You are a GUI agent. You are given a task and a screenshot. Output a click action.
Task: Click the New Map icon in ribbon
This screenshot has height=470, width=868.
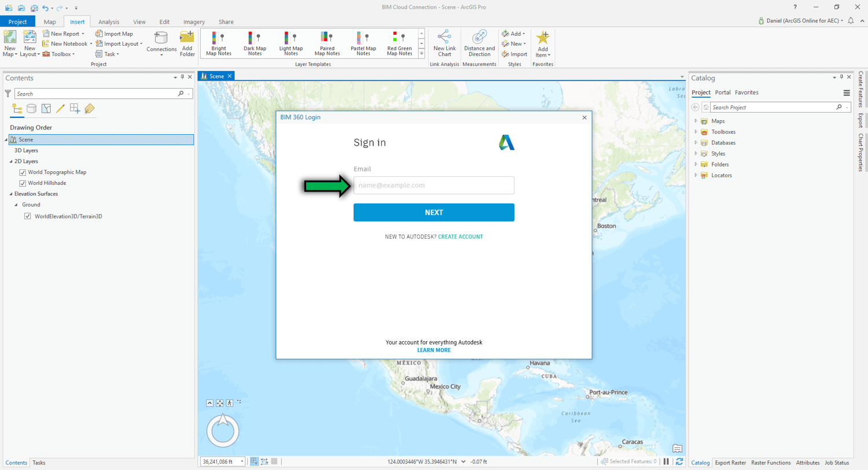coord(10,38)
